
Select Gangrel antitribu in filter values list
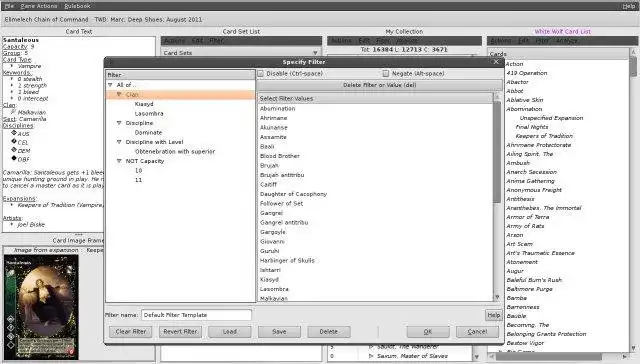(x=284, y=222)
